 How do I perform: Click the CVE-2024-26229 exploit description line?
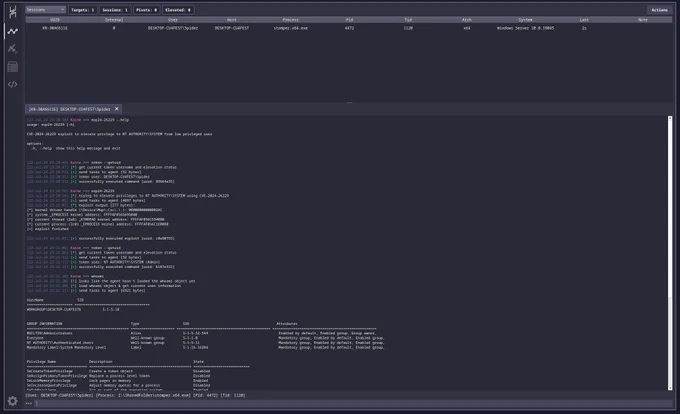click(x=119, y=134)
